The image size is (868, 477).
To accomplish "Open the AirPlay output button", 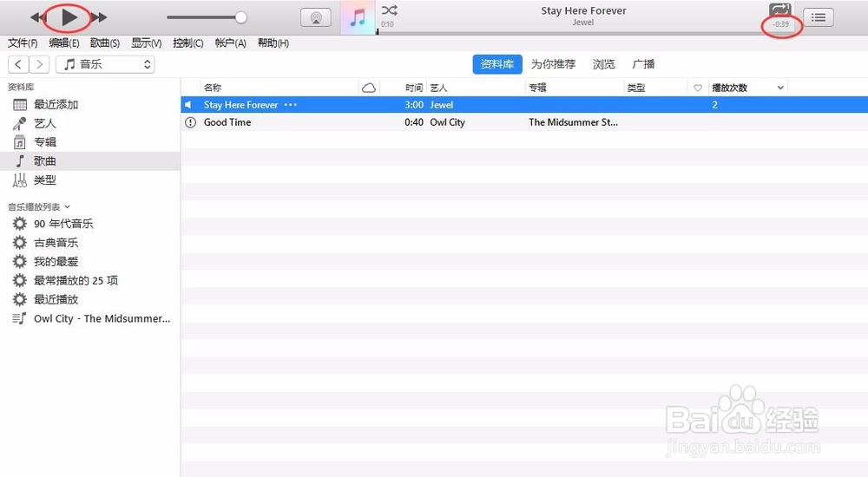I will 316,17.
